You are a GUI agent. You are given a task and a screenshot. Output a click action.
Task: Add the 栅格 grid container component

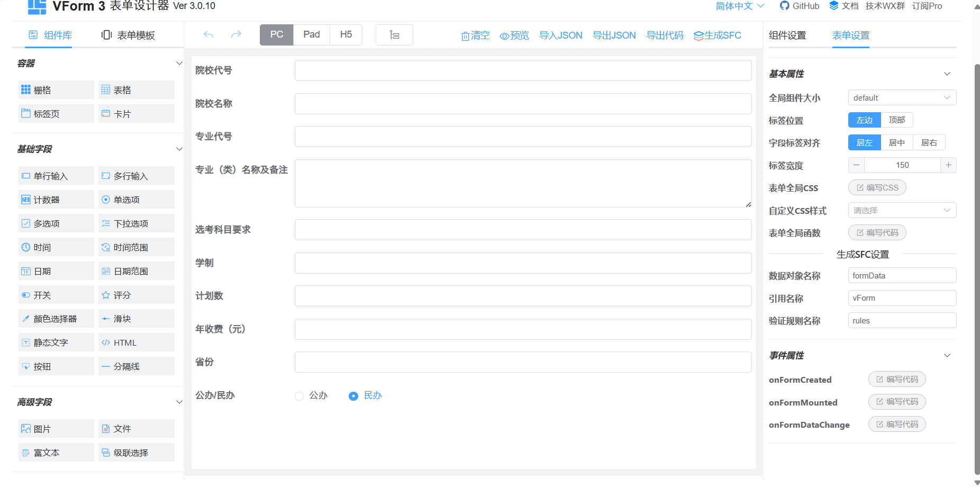pos(56,90)
